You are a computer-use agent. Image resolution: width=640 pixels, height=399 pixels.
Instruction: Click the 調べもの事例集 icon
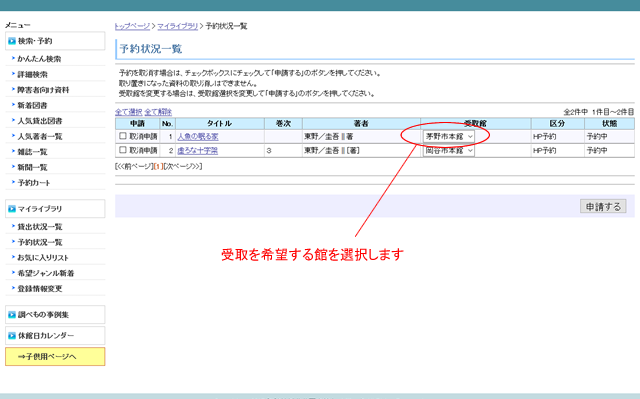pyautogui.click(x=12, y=315)
